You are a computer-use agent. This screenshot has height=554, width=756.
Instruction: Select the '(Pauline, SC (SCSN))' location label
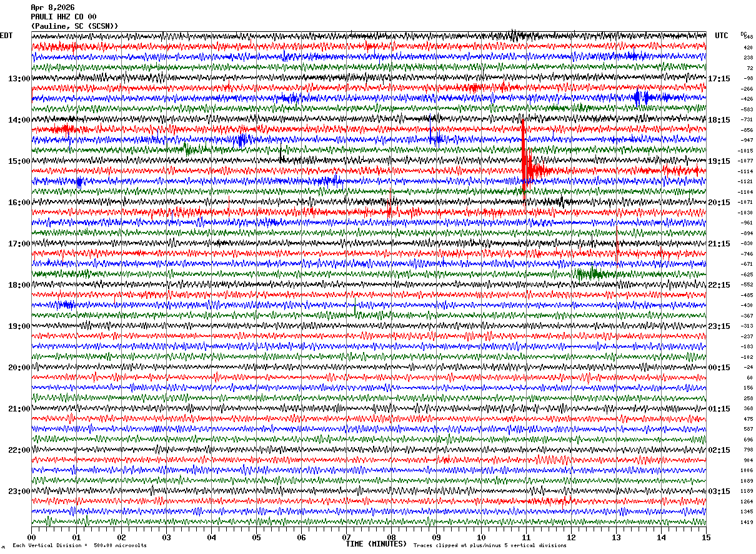click(74, 26)
